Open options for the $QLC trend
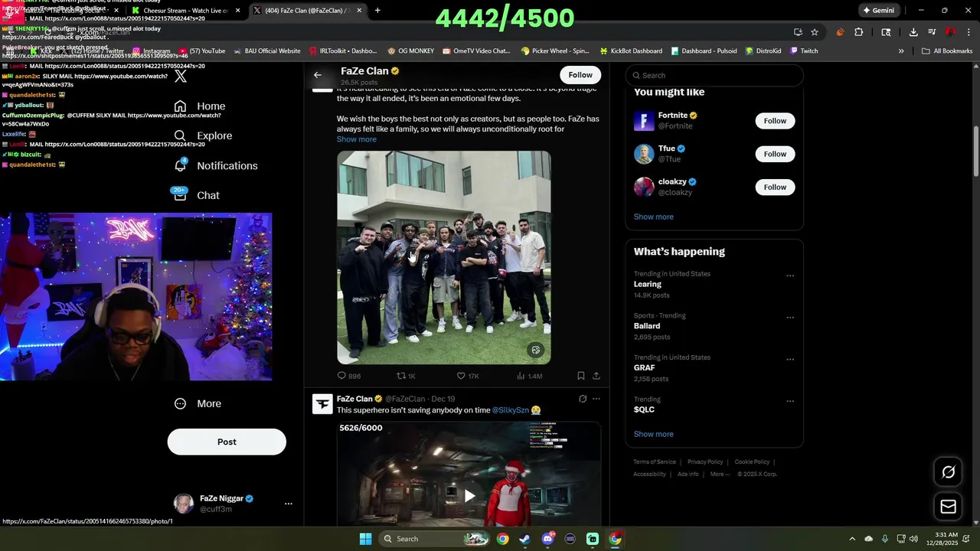The height and width of the screenshot is (551, 980). point(790,401)
